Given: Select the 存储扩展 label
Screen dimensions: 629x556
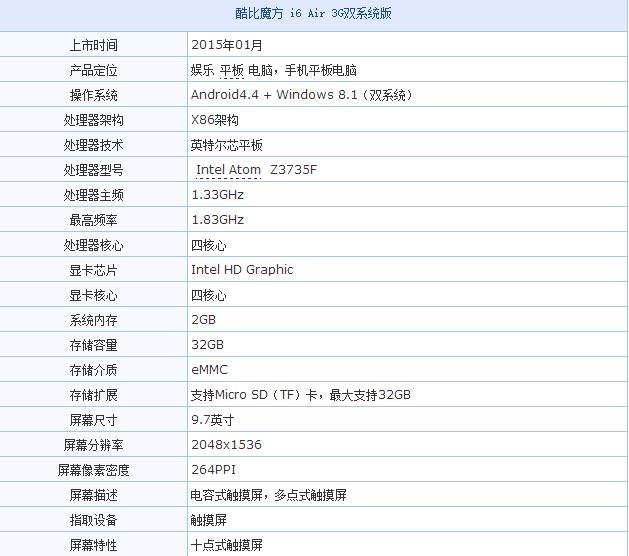Looking at the screenshot, I should coord(93,395).
